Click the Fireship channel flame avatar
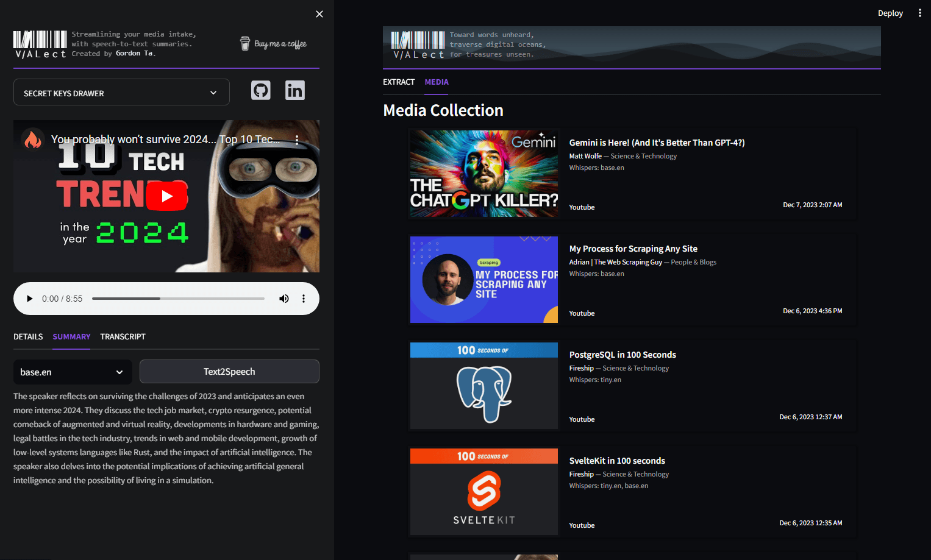This screenshot has height=560, width=931. click(x=33, y=140)
